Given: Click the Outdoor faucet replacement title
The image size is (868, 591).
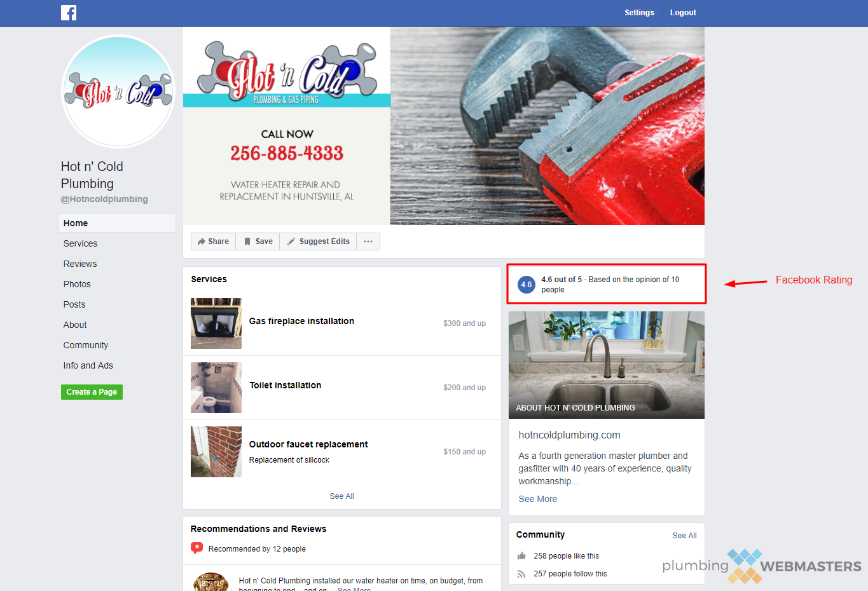Looking at the screenshot, I should coord(308,444).
